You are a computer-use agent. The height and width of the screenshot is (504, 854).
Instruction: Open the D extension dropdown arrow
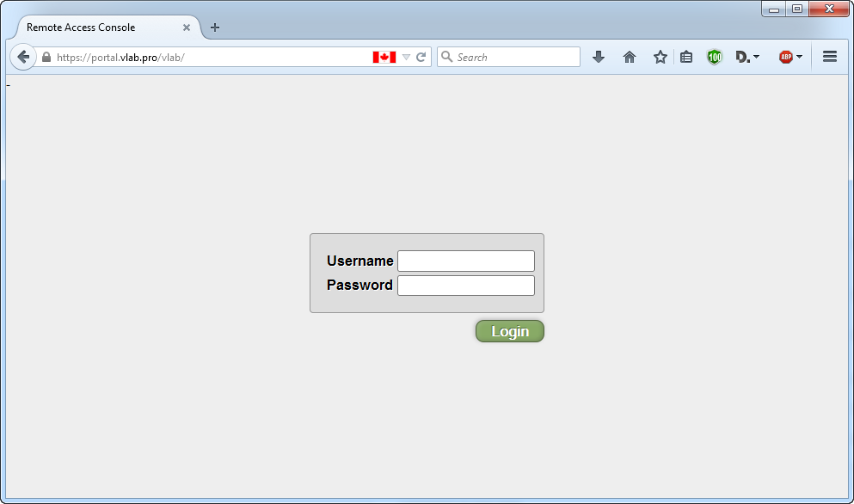click(756, 57)
